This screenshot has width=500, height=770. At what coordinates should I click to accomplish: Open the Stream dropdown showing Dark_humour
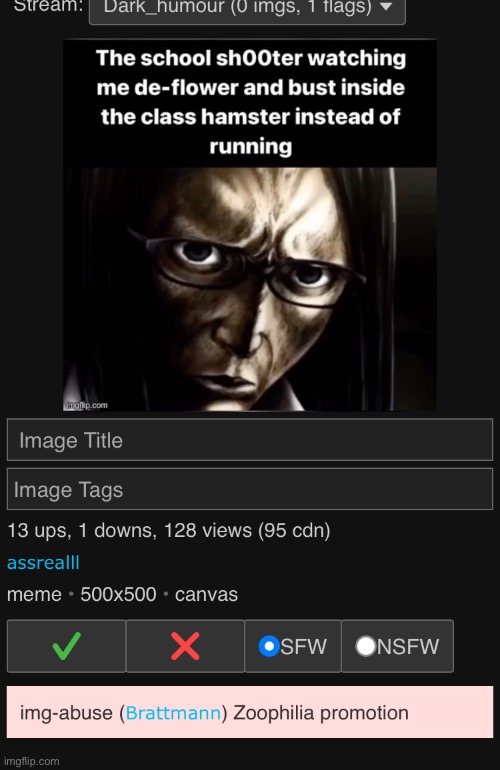[x=247, y=8]
